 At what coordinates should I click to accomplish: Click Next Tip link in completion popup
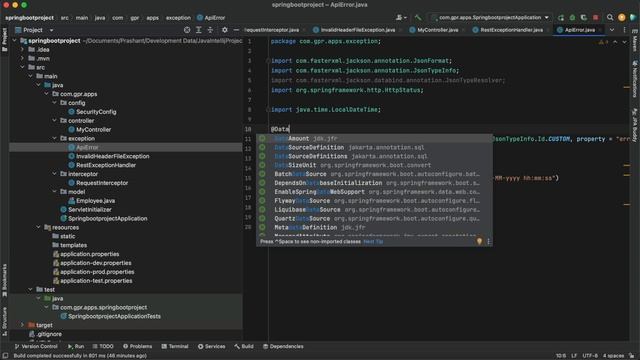373,242
